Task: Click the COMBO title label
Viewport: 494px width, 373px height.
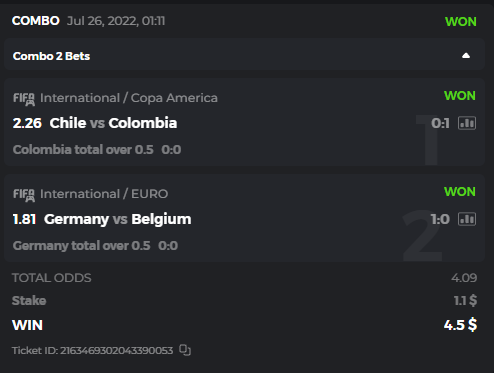Action: coord(36,21)
